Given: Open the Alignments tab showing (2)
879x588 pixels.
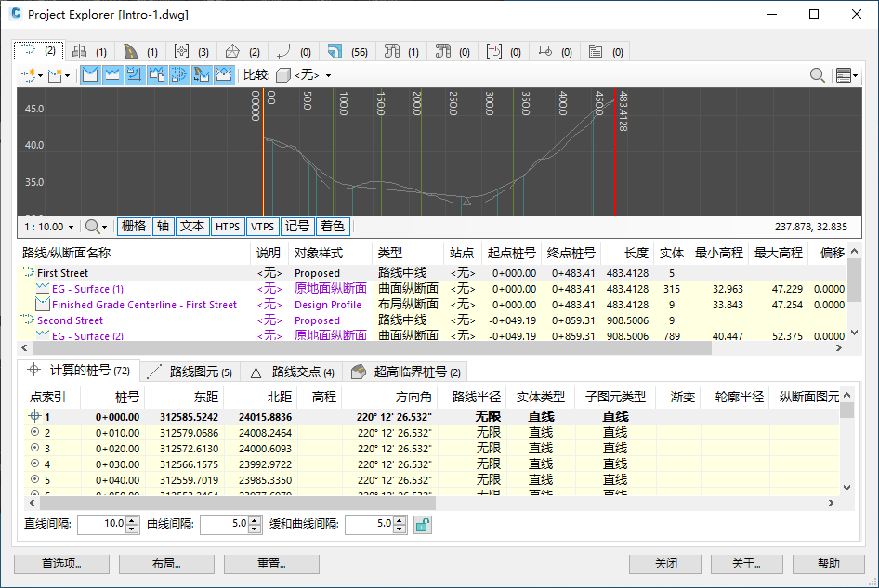Looking at the screenshot, I should click(x=38, y=51).
